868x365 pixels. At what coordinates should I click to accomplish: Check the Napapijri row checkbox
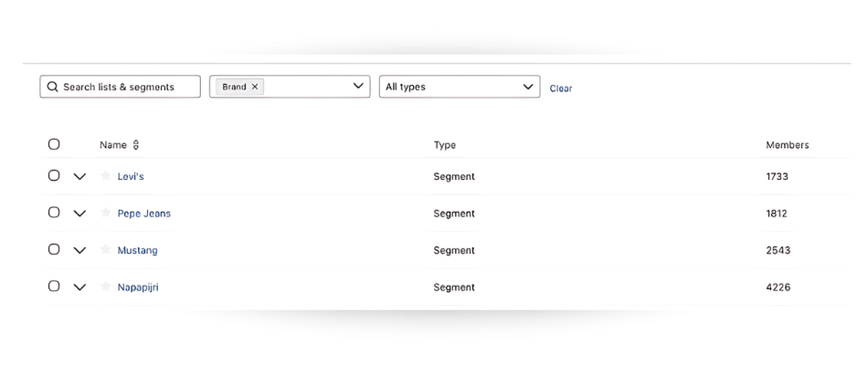[x=54, y=286]
